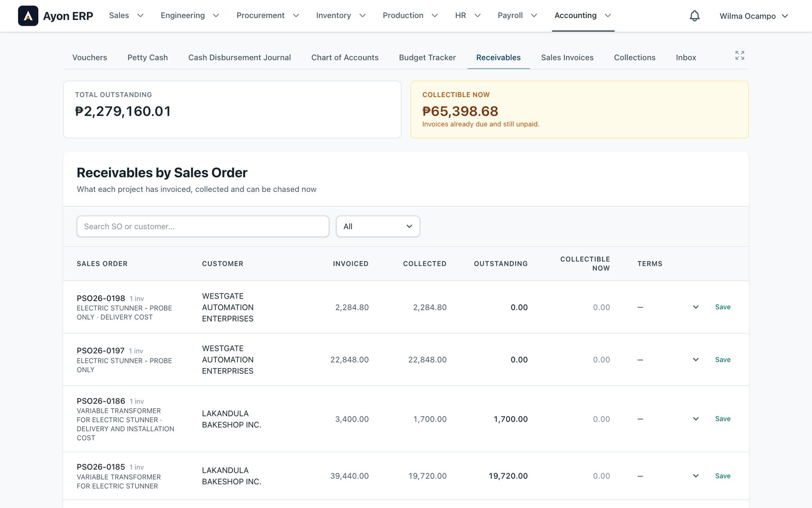Open Wilma Ocampo user menu
Image resolution: width=812 pixels, height=508 pixels.
754,16
